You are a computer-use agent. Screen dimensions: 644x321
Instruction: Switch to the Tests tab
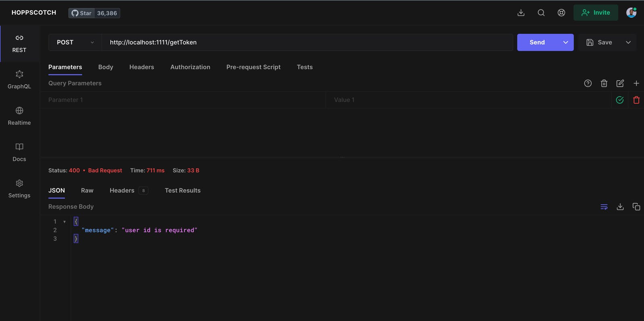click(x=305, y=67)
